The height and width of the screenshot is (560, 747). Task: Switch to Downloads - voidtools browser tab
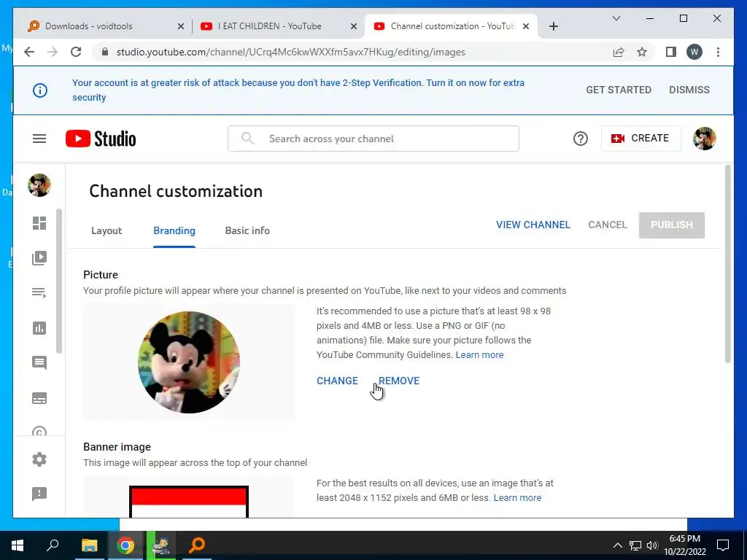click(101, 26)
